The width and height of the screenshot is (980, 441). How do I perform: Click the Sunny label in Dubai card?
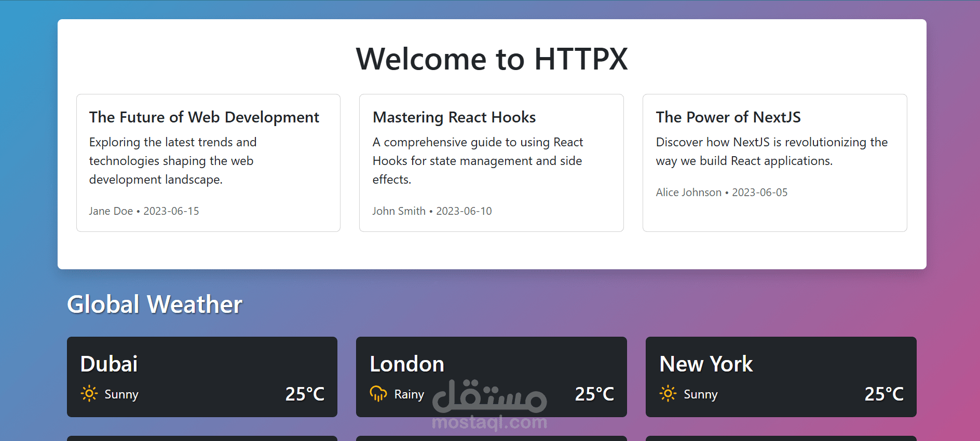tap(121, 394)
